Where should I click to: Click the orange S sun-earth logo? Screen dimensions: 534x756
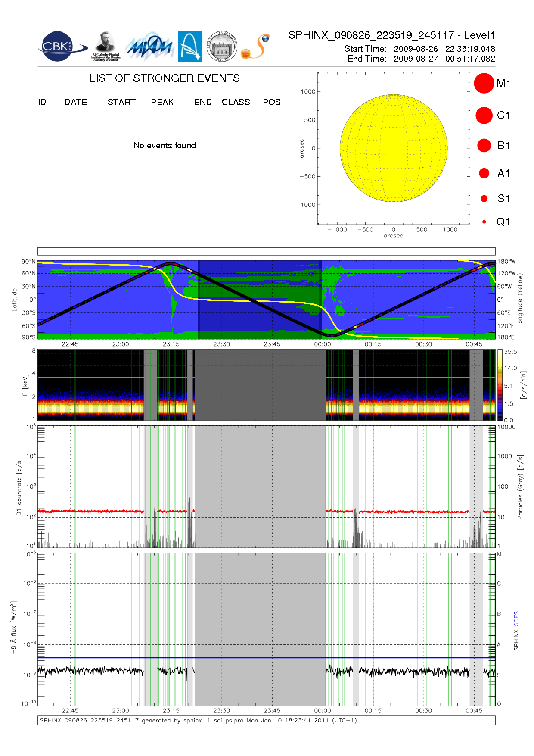coord(255,47)
